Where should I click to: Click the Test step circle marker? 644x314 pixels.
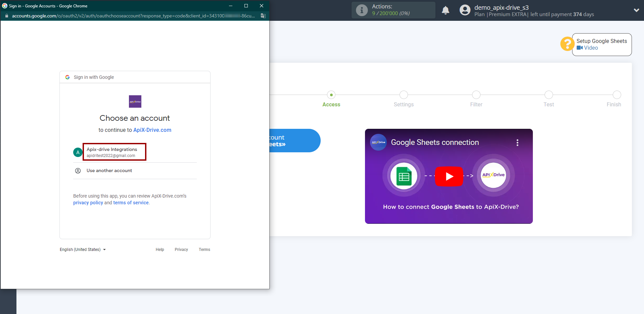tap(549, 95)
